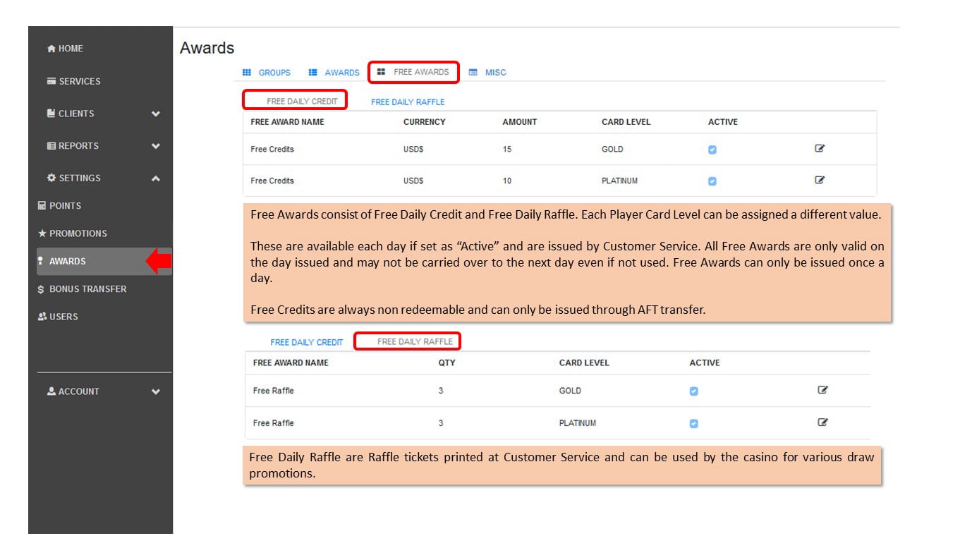Click GOLD card level in Free Raffle table
Screen dimensions: 960x560
pos(570,391)
